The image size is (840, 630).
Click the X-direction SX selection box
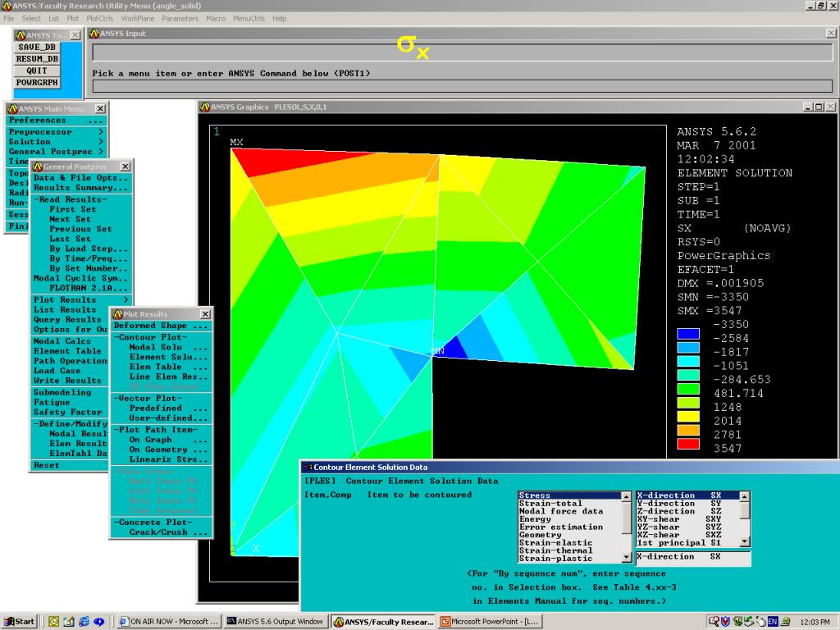point(692,557)
